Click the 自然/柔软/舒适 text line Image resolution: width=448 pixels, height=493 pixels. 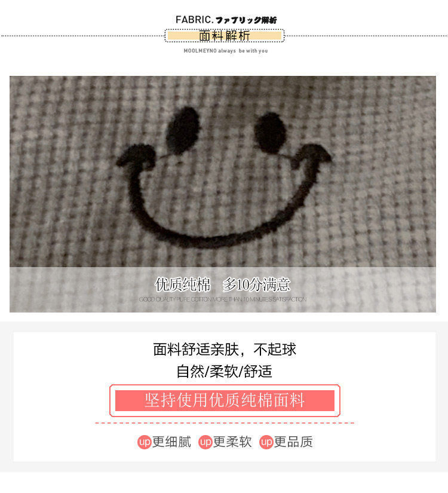(x=224, y=371)
